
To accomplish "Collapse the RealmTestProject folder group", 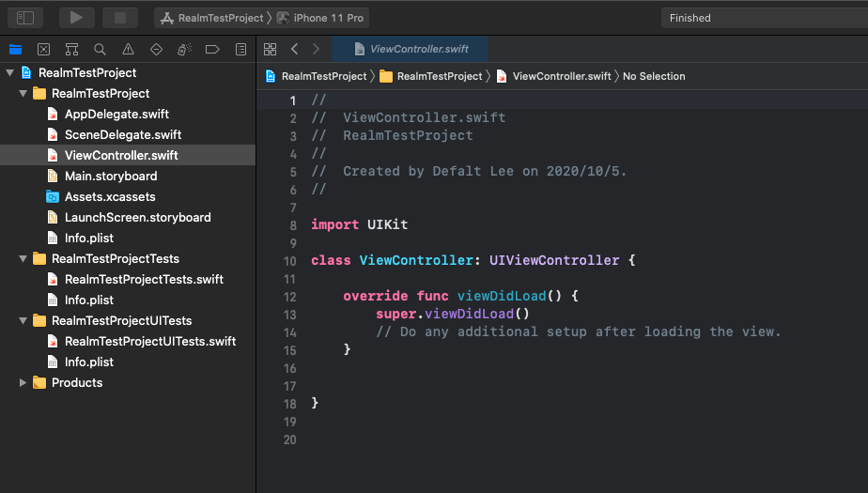I will [x=23, y=94].
